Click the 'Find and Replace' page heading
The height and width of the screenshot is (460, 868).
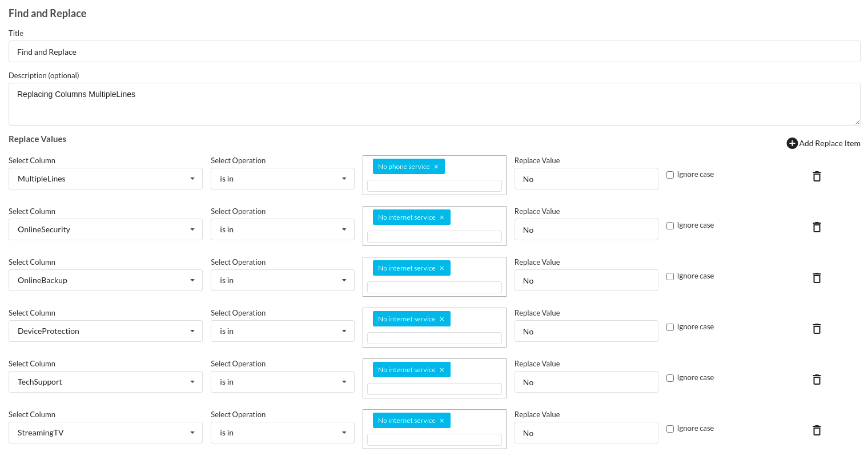pyautogui.click(x=47, y=13)
